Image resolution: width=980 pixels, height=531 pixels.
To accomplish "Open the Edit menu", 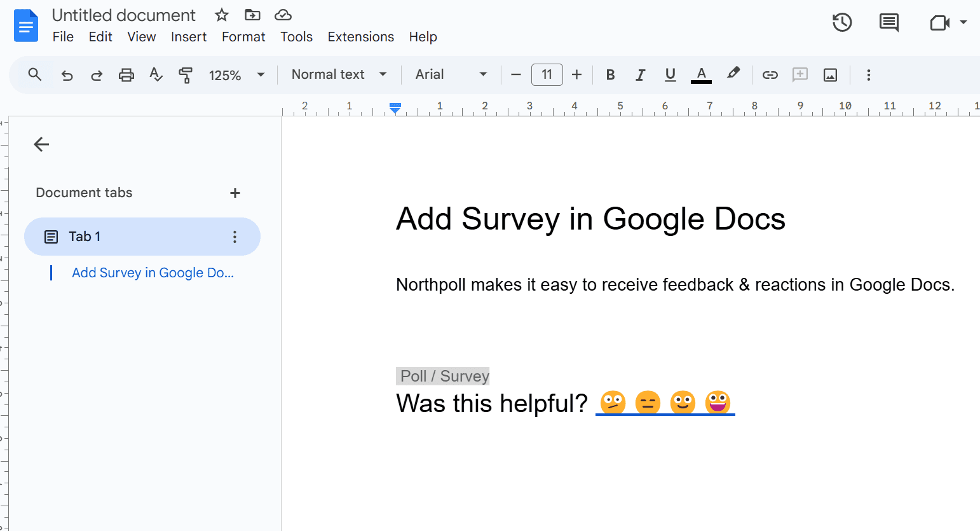I will pos(100,37).
